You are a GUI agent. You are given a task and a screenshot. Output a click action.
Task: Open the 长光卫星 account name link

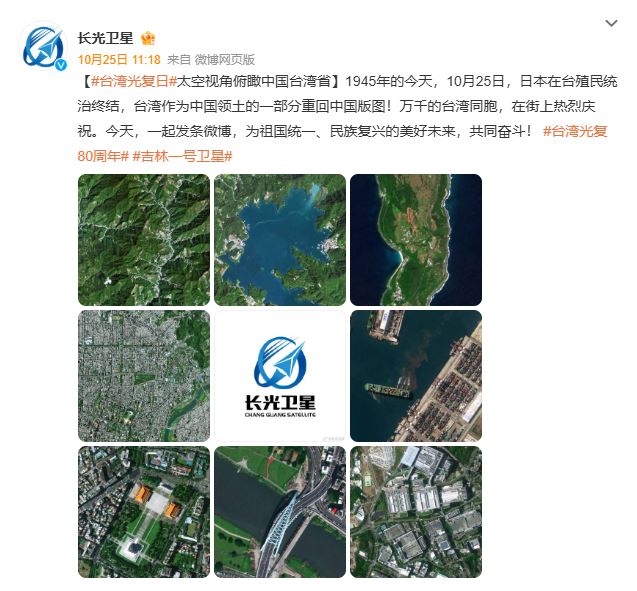106,38
